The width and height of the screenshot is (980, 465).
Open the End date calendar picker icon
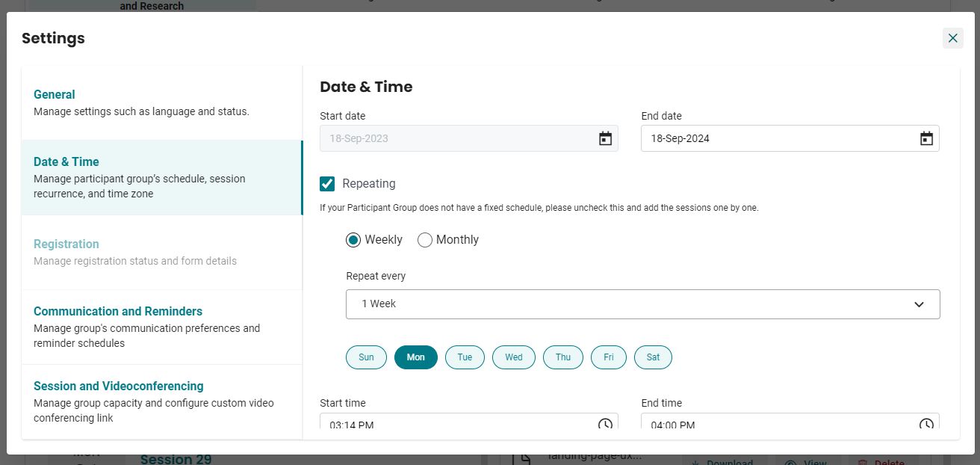pos(926,138)
